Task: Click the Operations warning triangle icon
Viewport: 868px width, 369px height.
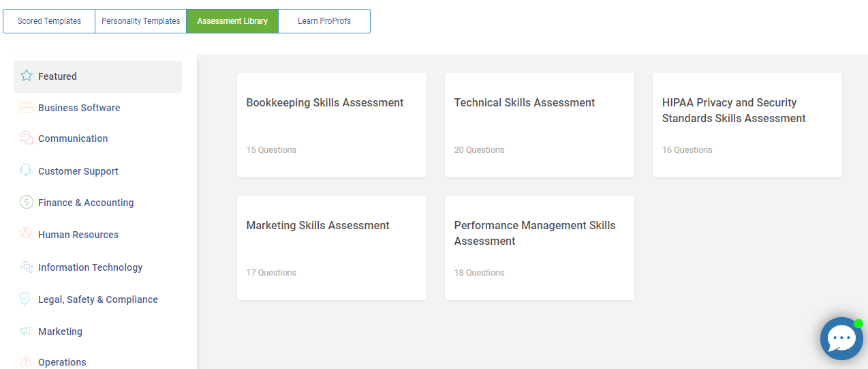Action: [x=27, y=361]
